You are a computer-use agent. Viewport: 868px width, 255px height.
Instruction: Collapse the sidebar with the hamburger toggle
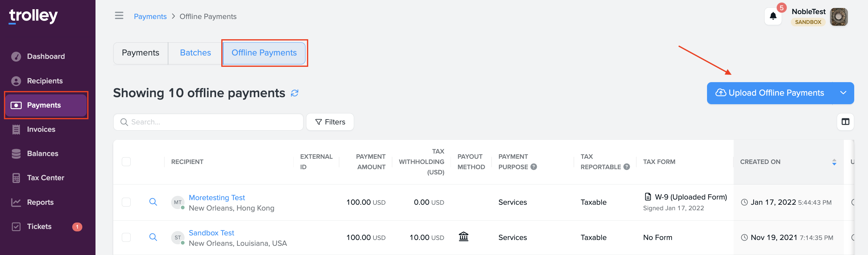tap(119, 16)
